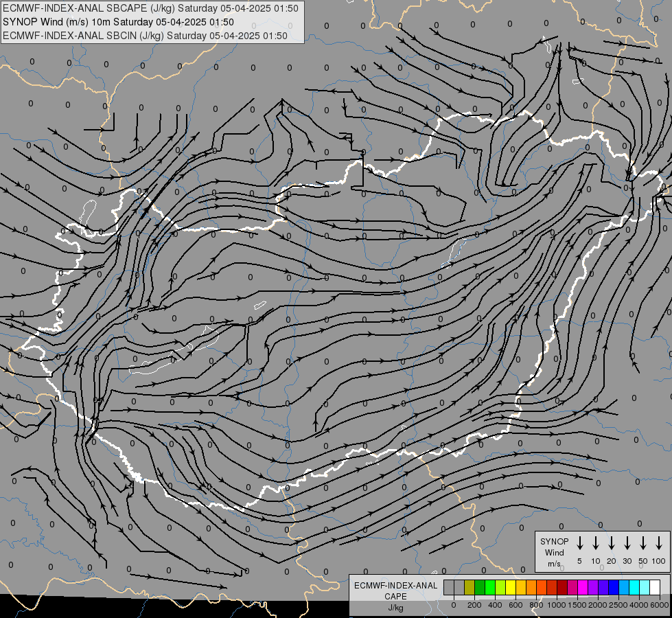Click the 'J/kg' unit in CAPE legend
The image size is (672, 618).
[395, 608]
